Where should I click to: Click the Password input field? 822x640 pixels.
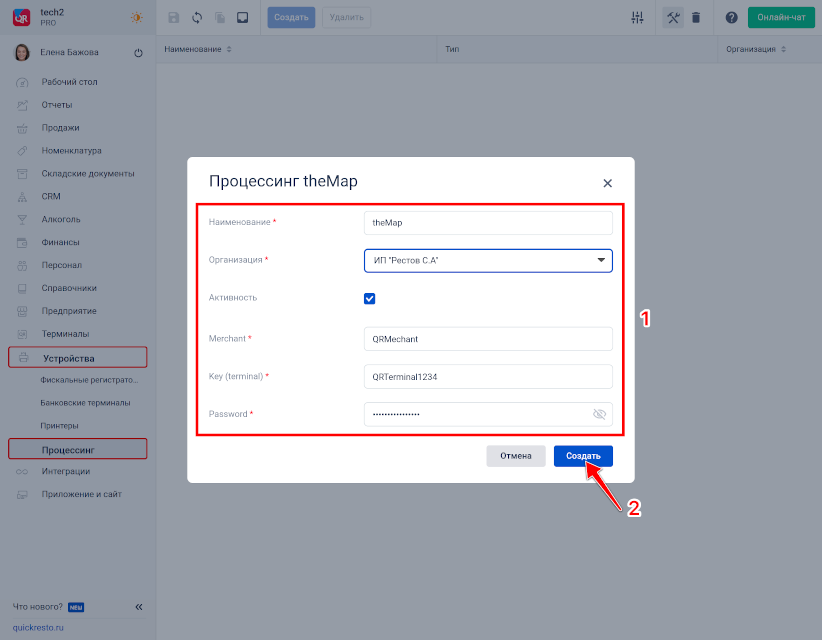pos(488,414)
